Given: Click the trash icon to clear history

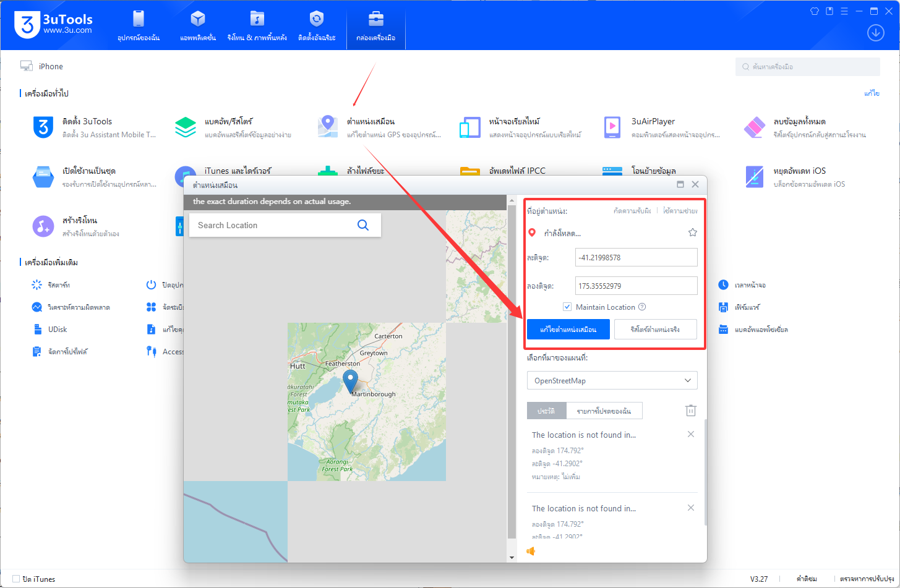Looking at the screenshot, I should [x=691, y=411].
